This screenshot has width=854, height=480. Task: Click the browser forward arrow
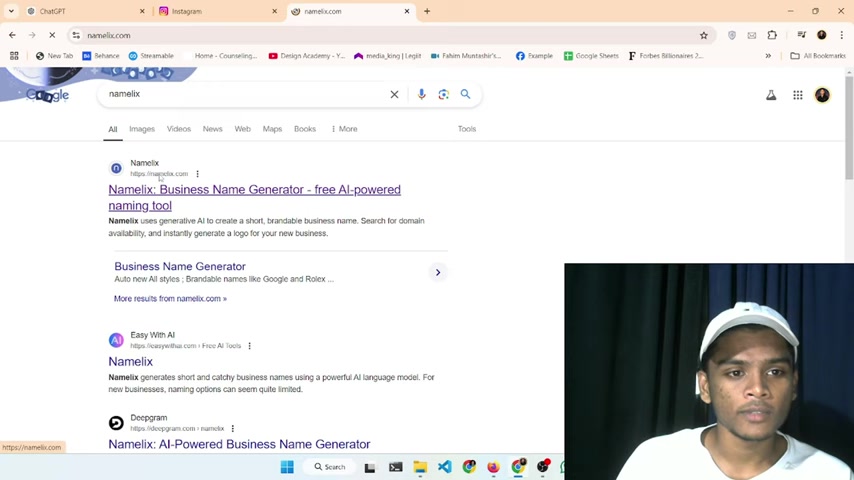[x=32, y=35]
